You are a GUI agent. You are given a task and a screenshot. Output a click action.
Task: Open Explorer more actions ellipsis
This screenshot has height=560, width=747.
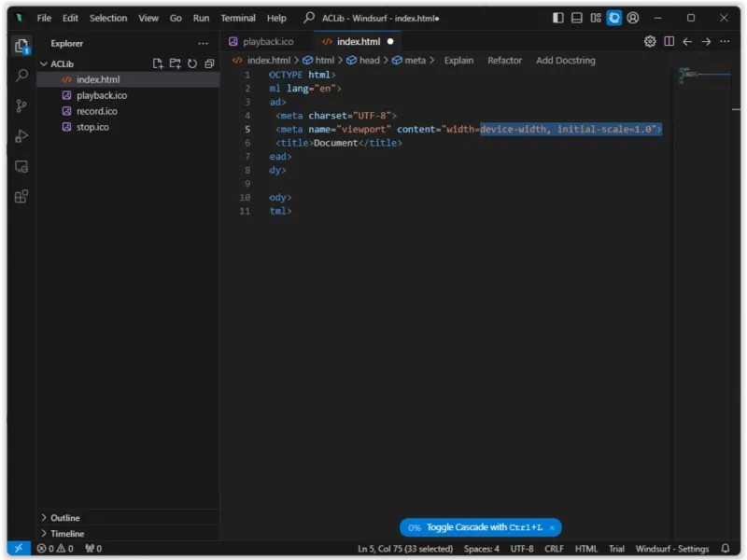pyautogui.click(x=203, y=43)
